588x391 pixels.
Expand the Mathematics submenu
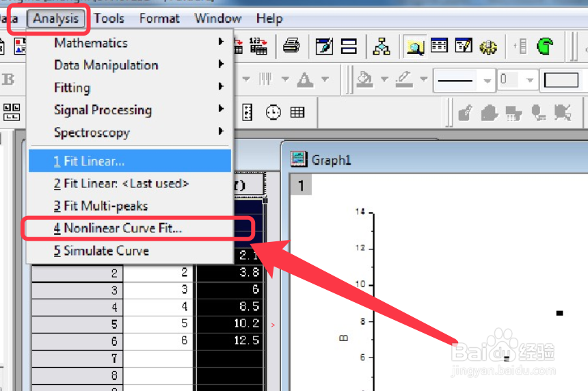(130, 43)
